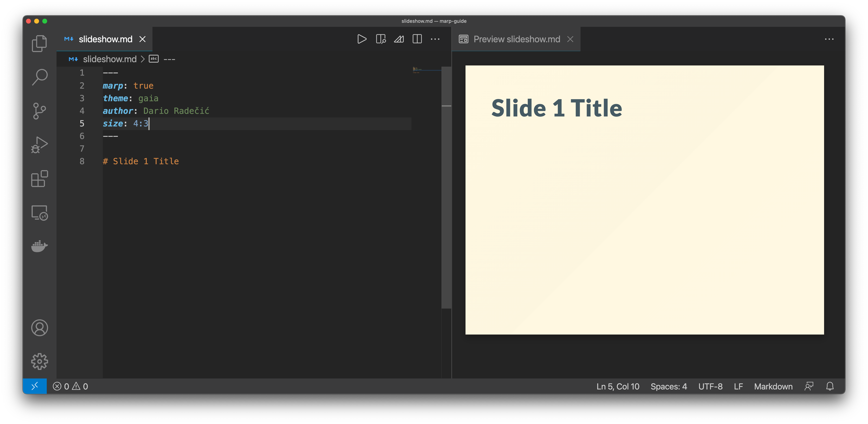Open the preview to the side

(x=381, y=39)
